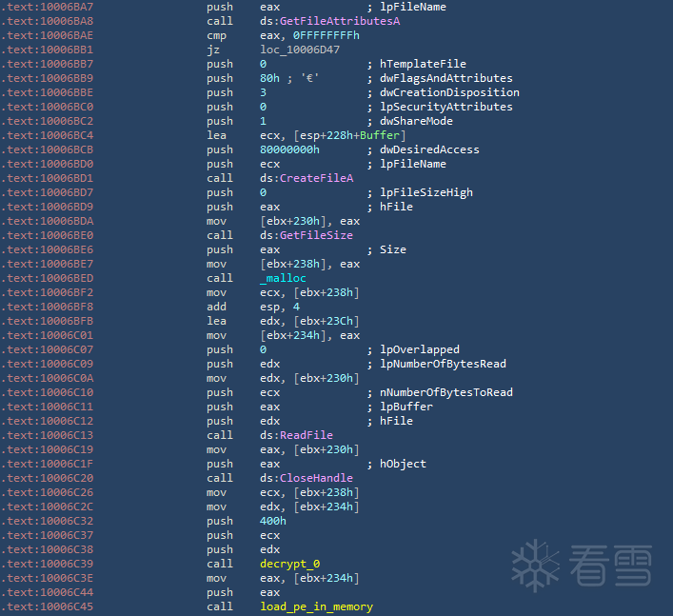This screenshot has width=673, height=616.
Task: Select the lpBuffer comment
Action: 406,407
